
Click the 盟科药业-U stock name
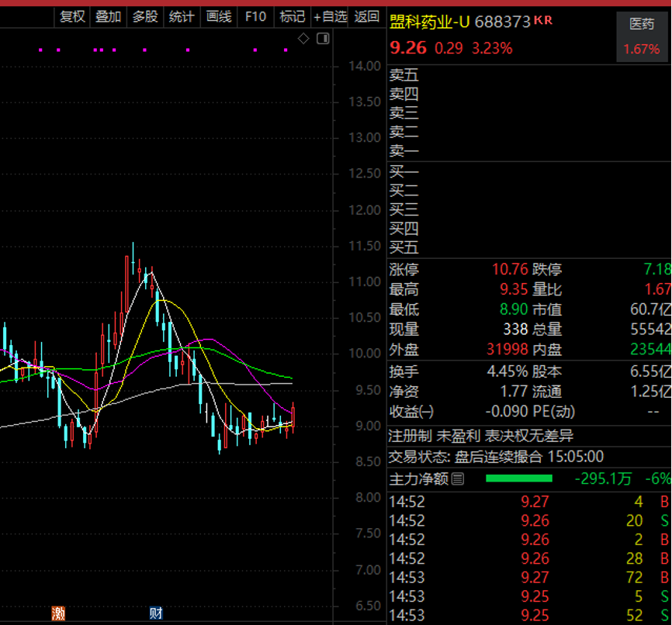(430, 22)
